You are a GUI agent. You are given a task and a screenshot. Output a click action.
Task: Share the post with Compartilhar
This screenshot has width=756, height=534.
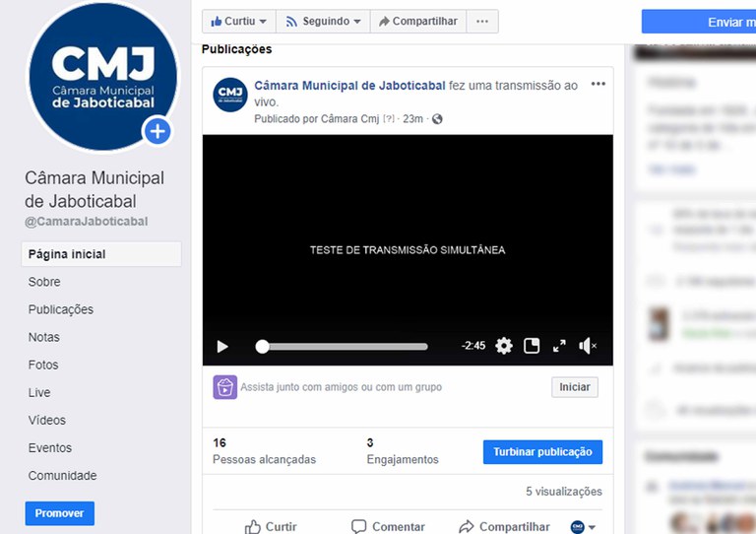tap(504, 527)
